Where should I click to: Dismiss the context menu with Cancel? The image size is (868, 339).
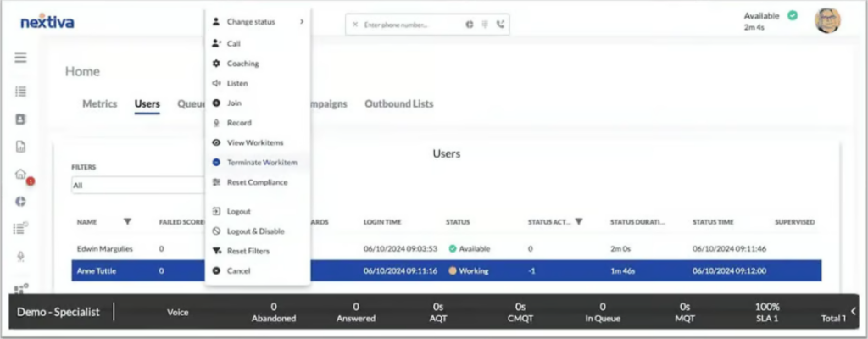[258, 271]
